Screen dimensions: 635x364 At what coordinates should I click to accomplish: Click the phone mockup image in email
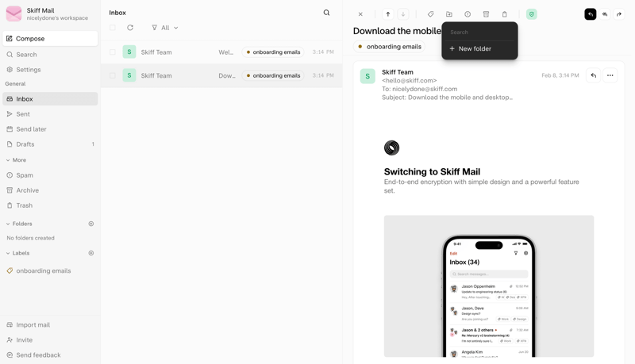(489, 286)
